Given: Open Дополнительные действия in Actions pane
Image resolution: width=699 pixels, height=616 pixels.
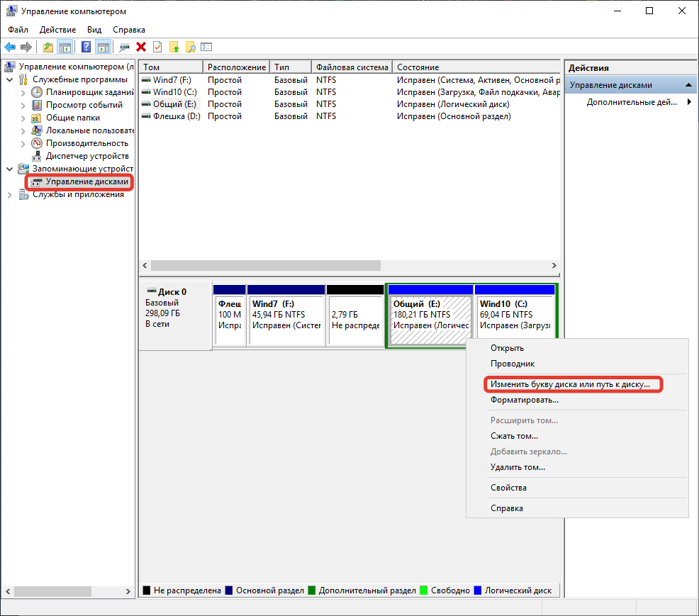Looking at the screenshot, I should [631, 102].
